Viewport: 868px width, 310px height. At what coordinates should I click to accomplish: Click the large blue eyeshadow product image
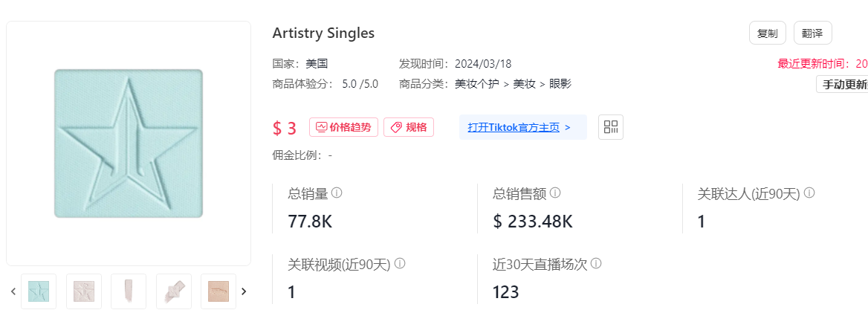click(129, 143)
